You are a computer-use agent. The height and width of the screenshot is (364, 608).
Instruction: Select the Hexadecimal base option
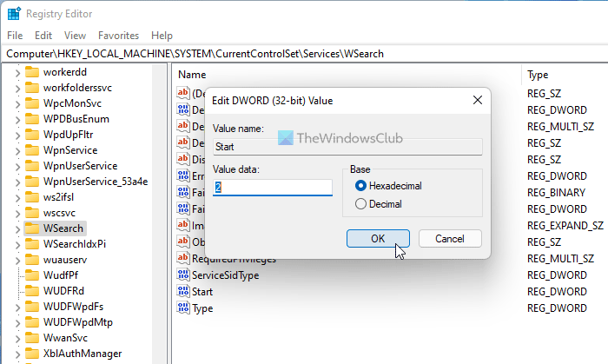tap(360, 186)
